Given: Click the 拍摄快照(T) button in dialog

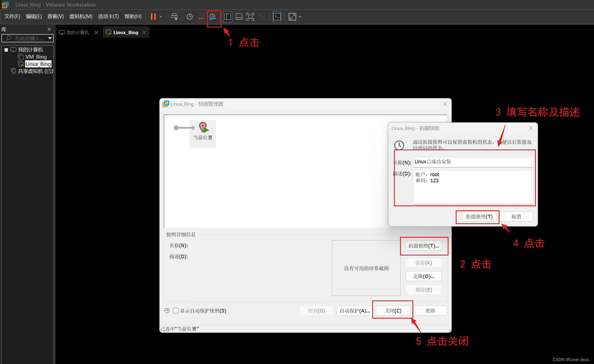Looking at the screenshot, I should click(479, 217).
